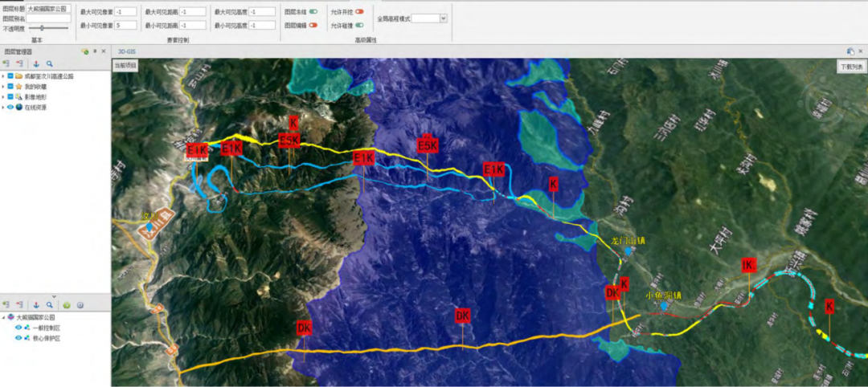The height and width of the screenshot is (387, 868).
Task: Adjust the 不透明度 slider
Action: (x=42, y=28)
